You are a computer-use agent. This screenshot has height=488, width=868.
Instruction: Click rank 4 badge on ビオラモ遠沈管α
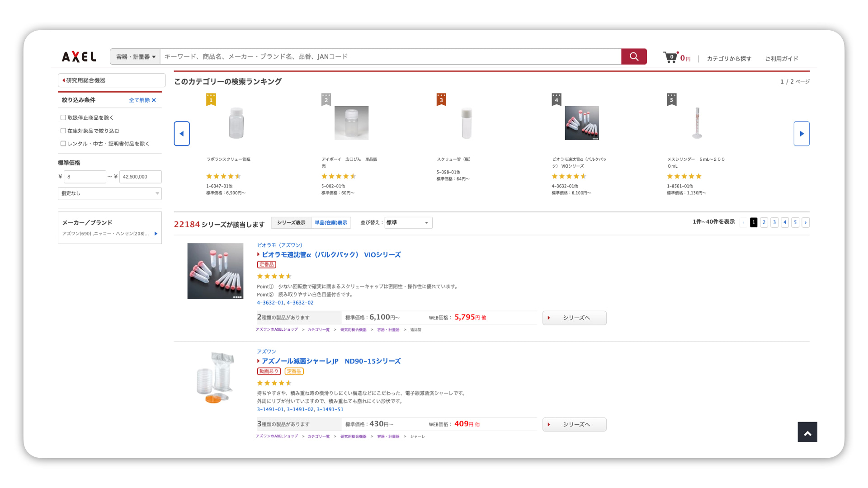click(x=557, y=99)
